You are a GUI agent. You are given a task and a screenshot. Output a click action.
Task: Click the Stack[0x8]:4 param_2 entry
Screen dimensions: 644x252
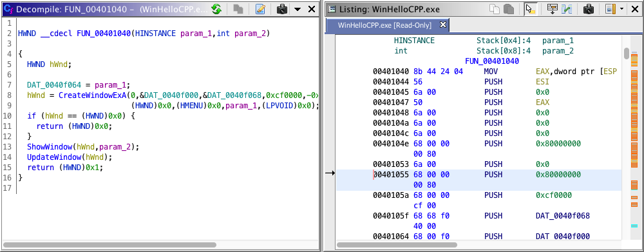click(x=525, y=51)
